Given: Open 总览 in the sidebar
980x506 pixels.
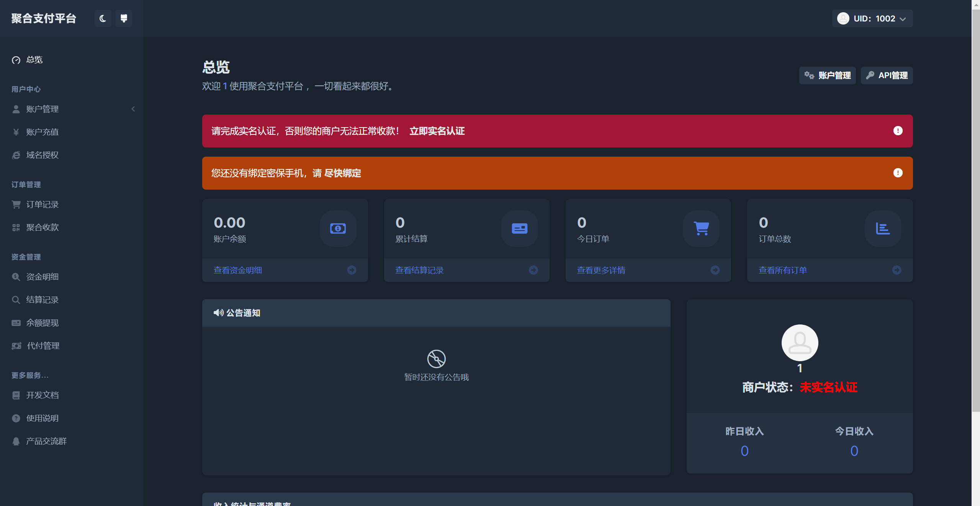Looking at the screenshot, I should pos(34,60).
